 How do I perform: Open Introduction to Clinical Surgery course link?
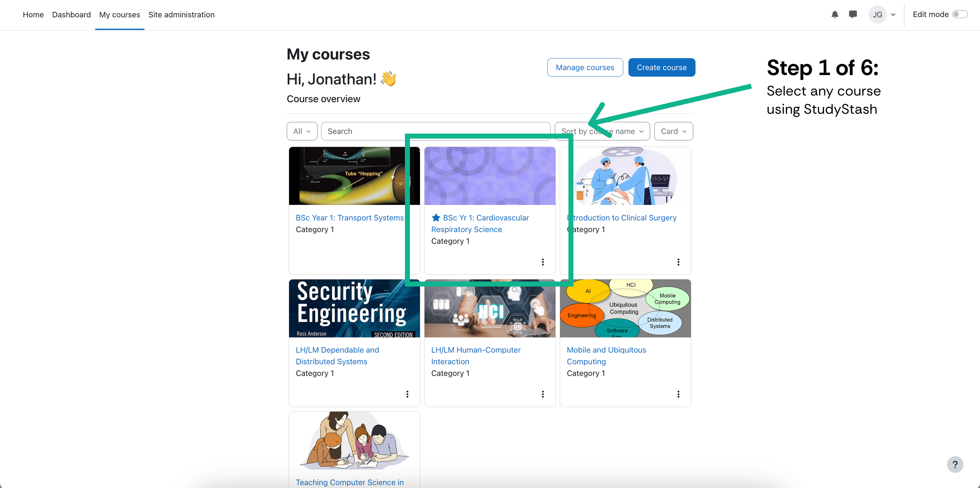622,218
